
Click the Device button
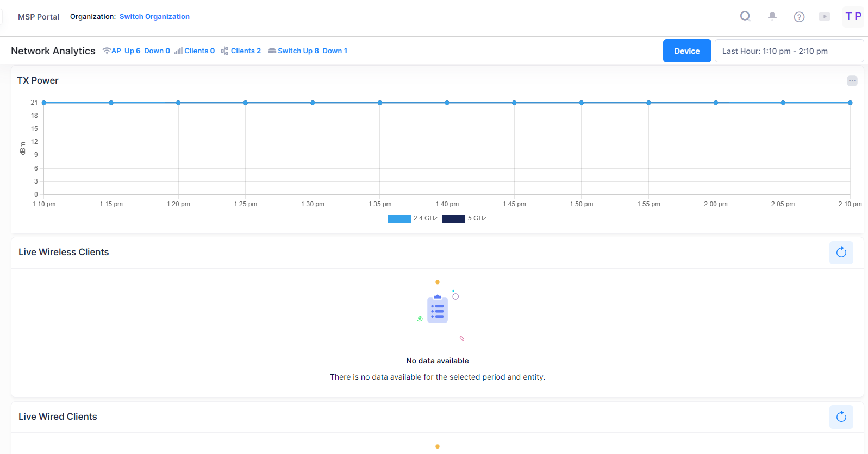pos(687,51)
